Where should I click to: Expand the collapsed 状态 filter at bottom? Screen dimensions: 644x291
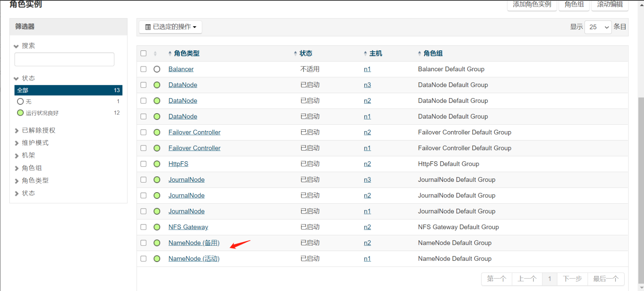tap(25, 193)
